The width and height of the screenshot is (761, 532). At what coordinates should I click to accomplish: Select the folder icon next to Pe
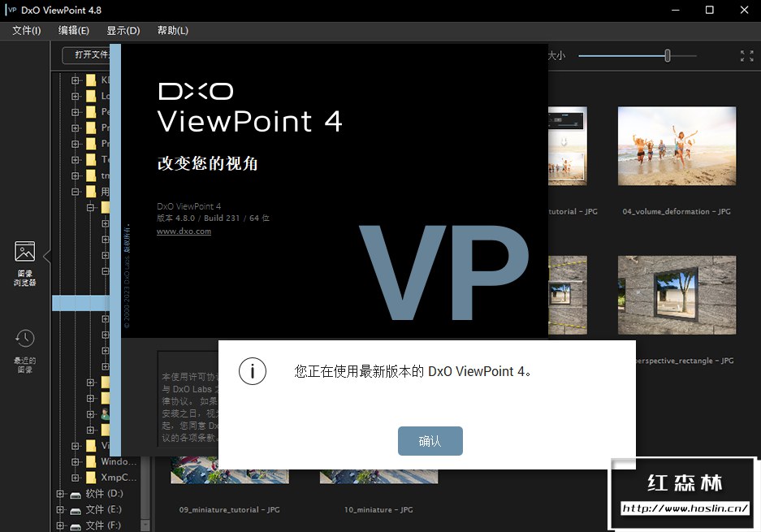(x=91, y=112)
